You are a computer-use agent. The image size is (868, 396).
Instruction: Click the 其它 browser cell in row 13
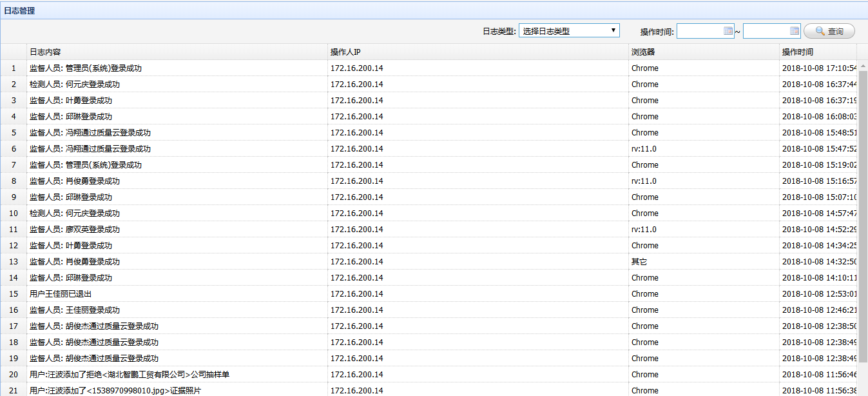point(639,262)
